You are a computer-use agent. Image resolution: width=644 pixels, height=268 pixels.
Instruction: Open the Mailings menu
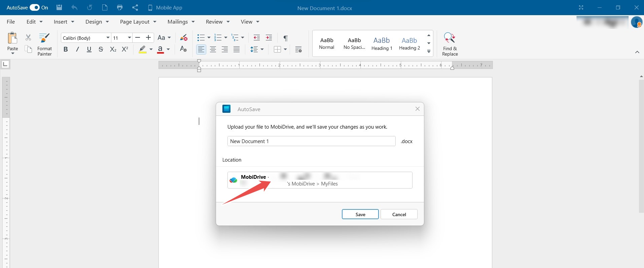(x=181, y=22)
